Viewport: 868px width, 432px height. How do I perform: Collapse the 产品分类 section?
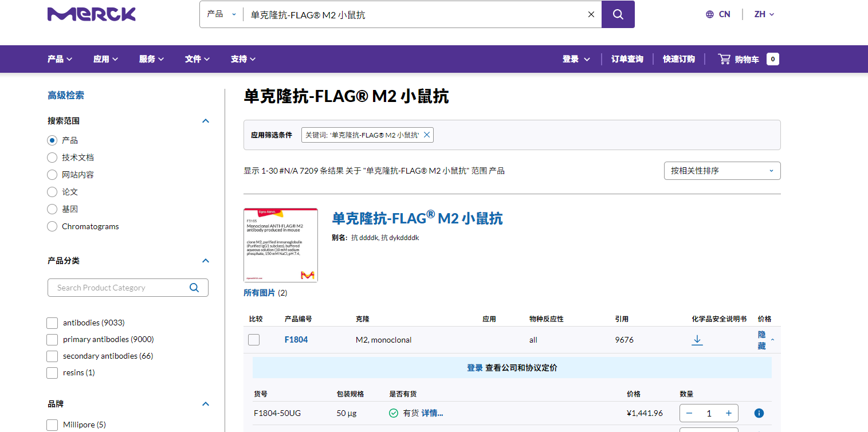click(x=206, y=261)
